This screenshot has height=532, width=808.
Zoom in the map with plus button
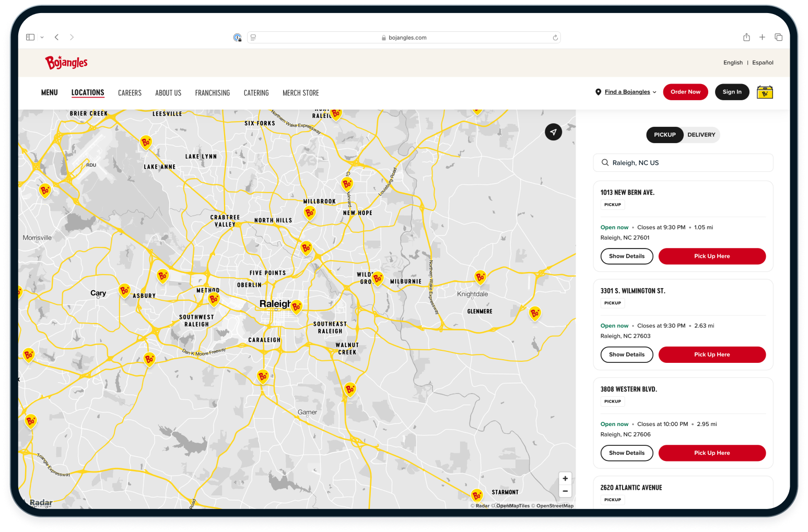tap(565, 478)
